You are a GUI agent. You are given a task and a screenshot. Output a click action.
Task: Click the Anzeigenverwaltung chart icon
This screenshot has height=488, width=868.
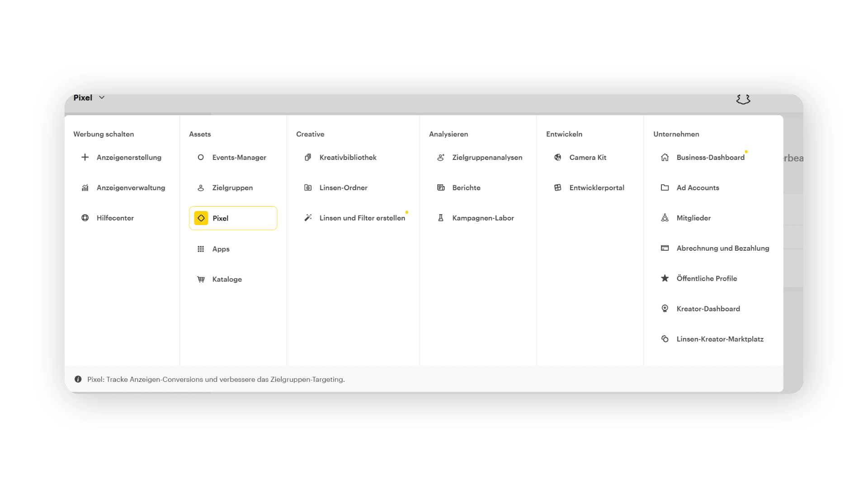(85, 188)
